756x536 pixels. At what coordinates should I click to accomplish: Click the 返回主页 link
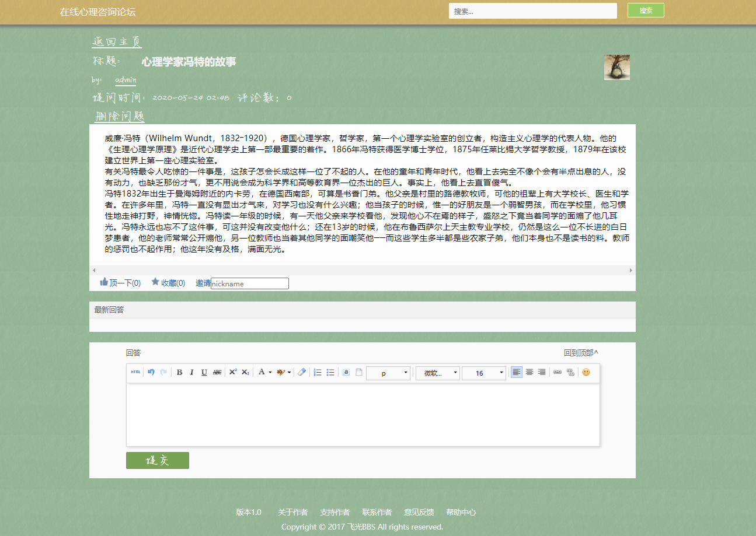[x=117, y=41]
